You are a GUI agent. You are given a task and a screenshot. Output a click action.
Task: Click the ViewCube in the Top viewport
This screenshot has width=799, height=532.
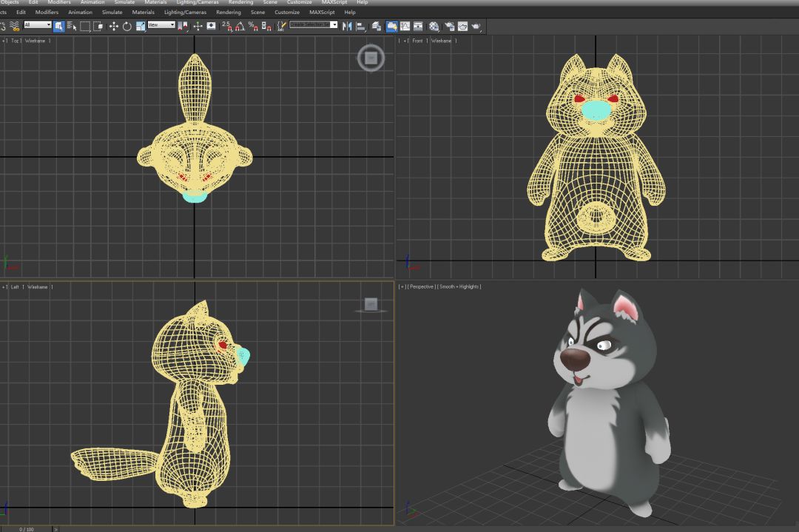click(x=371, y=58)
